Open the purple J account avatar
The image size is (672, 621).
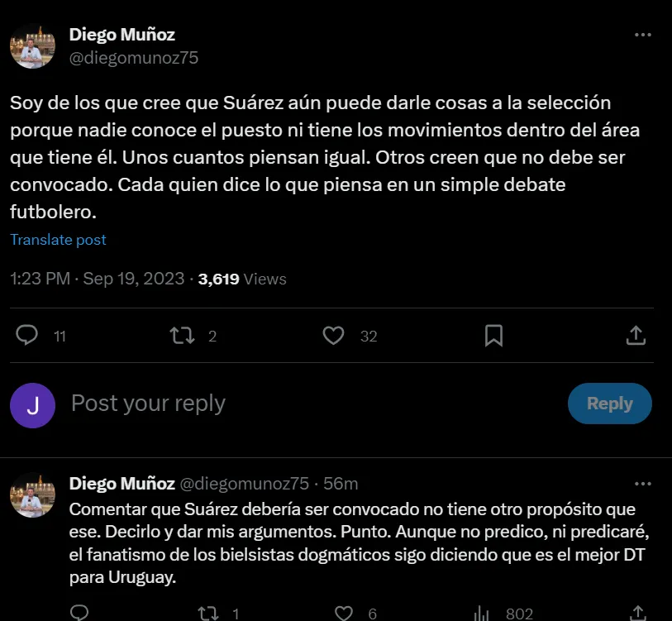coord(32,405)
